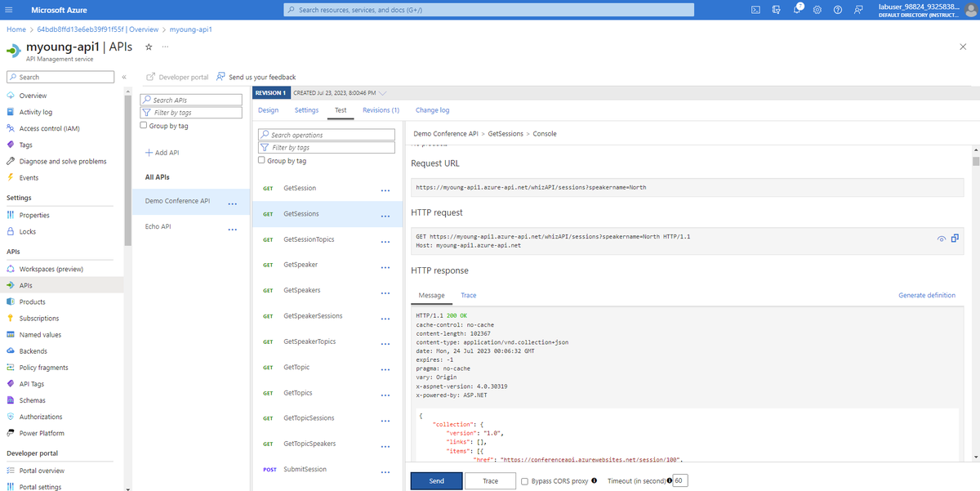980x491 pixels.
Task: Open portal settings gear
Action: pos(817,10)
